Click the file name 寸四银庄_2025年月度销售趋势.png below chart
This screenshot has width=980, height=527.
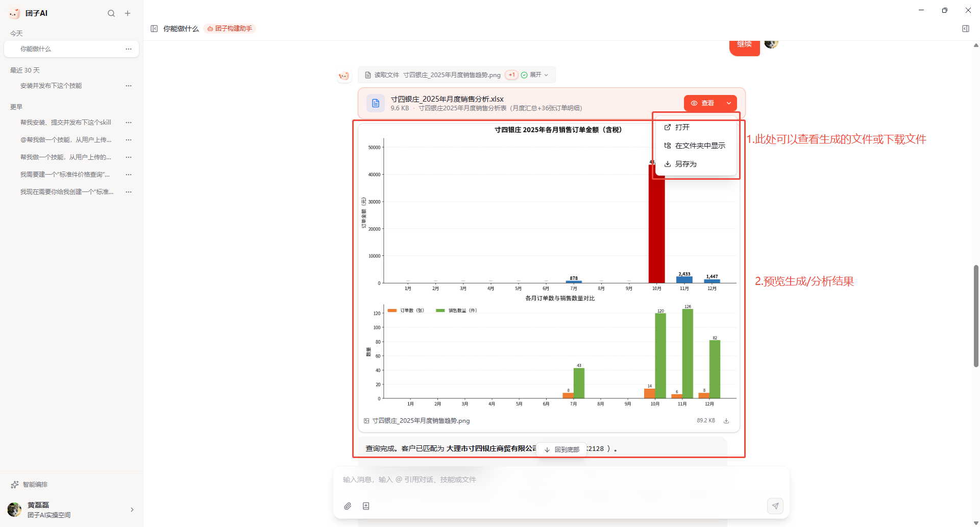pyautogui.click(x=421, y=421)
